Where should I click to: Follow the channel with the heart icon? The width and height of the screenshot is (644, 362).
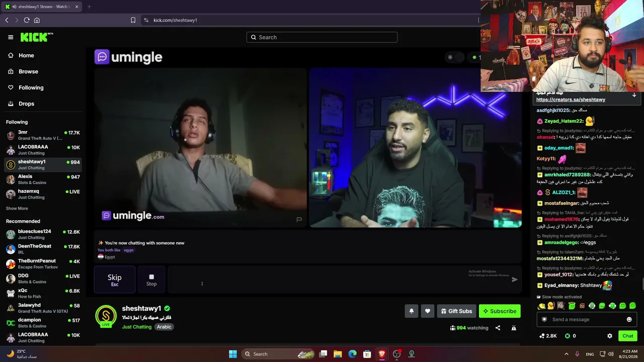coord(428,311)
